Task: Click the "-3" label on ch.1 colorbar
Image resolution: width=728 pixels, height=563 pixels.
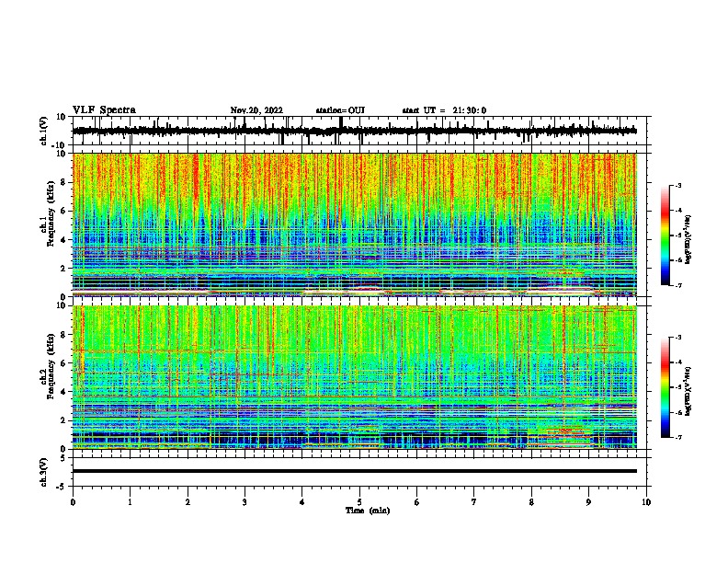Action: coord(678,185)
